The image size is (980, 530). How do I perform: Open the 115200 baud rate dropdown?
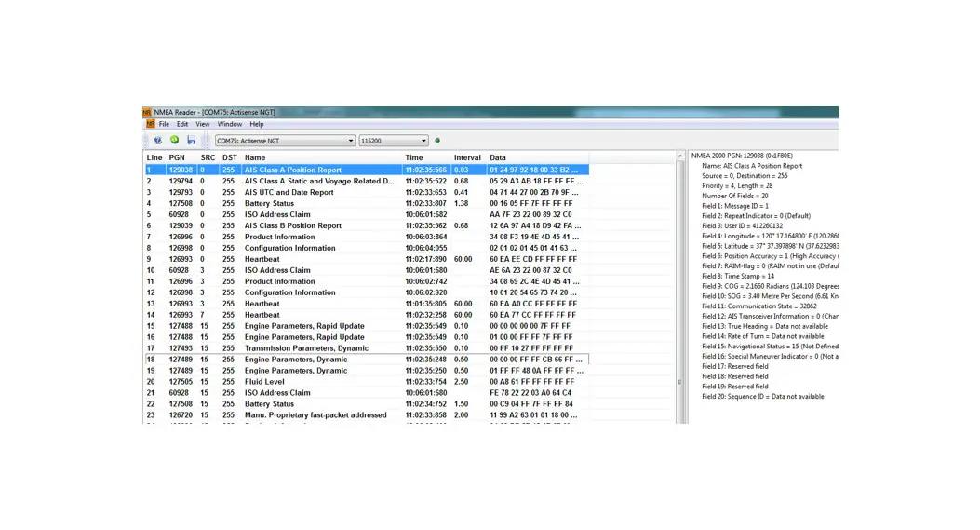pos(394,141)
